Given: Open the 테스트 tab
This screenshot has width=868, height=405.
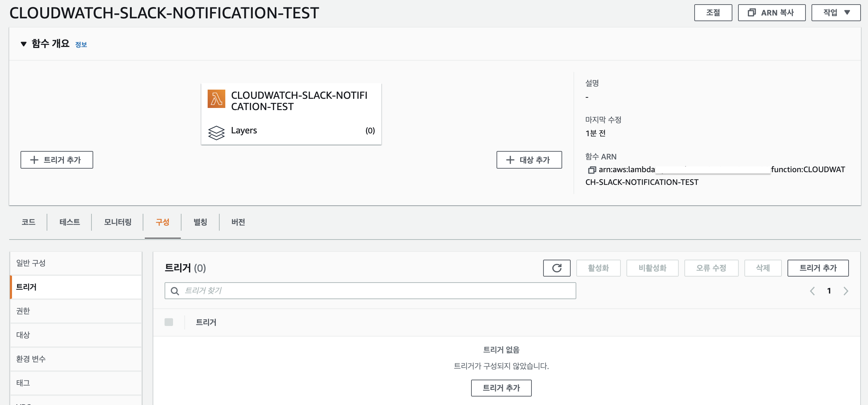Looking at the screenshot, I should point(70,222).
